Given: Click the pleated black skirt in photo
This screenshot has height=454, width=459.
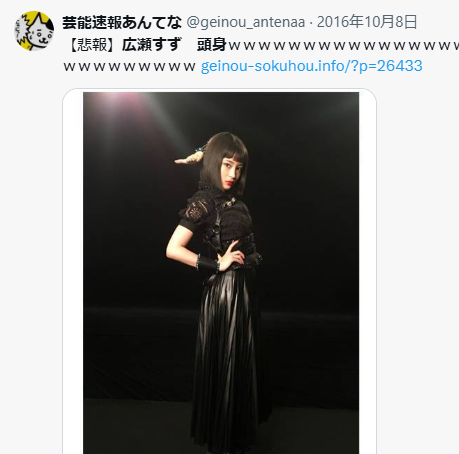Looking at the screenshot, I should (x=227, y=357).
